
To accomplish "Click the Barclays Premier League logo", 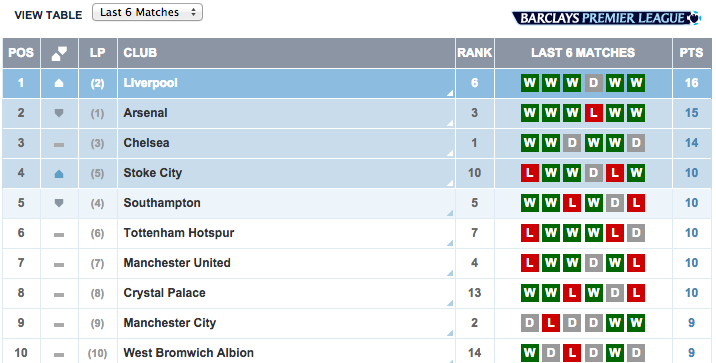I will tap(606, 18).
